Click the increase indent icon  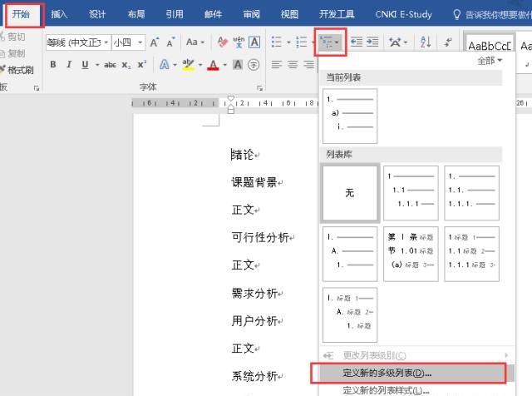coord(372,42)
